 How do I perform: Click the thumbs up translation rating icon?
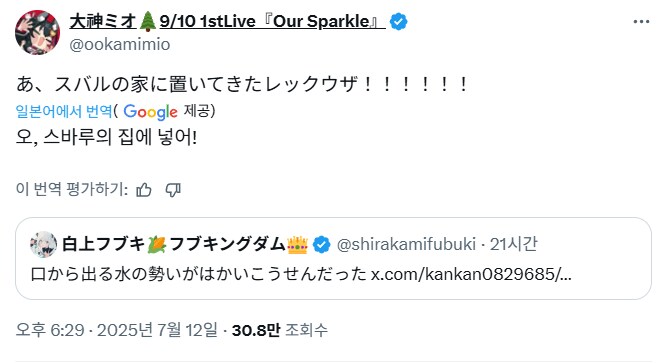tap(144, 190)
